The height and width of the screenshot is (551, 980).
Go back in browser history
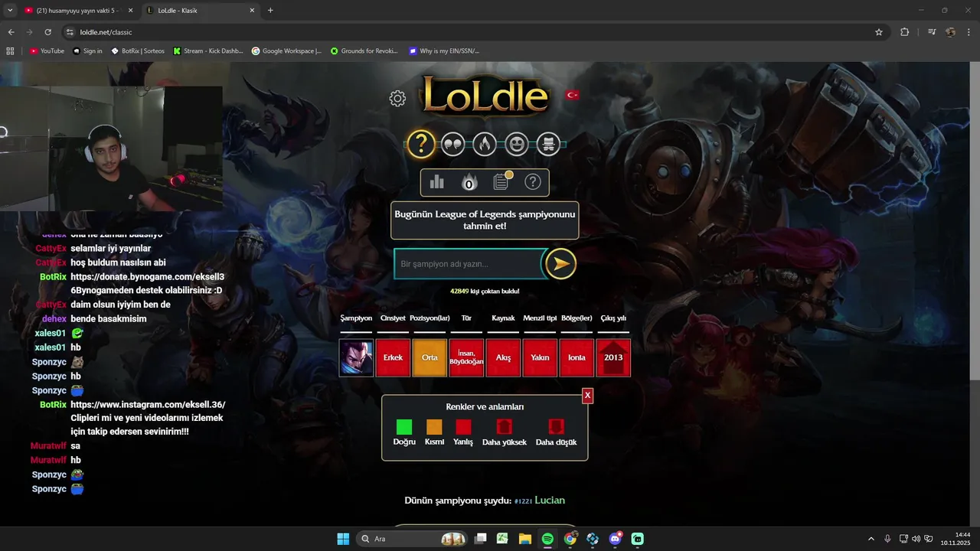(11, 32)
